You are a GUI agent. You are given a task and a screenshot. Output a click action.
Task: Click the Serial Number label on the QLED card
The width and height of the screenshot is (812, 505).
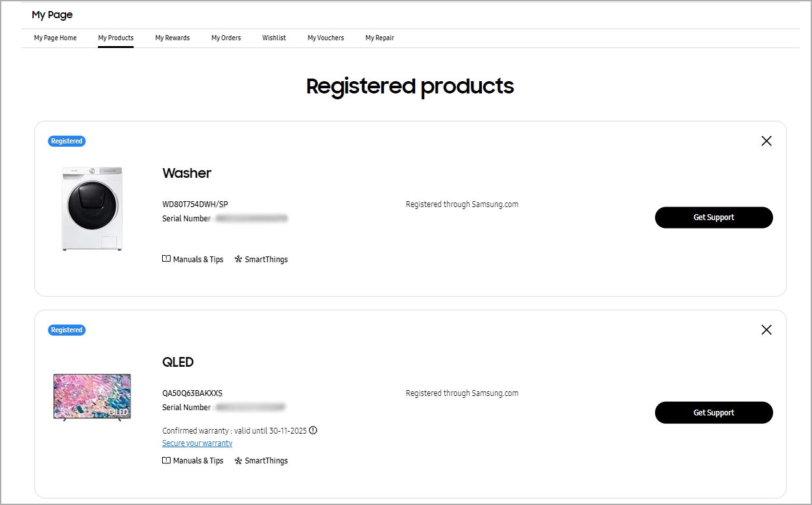point(186,408)
